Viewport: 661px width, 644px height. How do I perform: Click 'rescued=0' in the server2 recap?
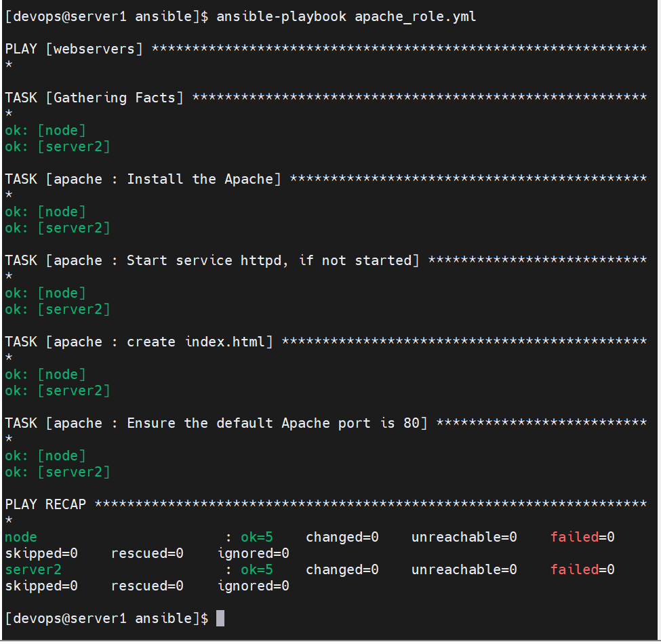pyautogui.click(x=147, y=586)
